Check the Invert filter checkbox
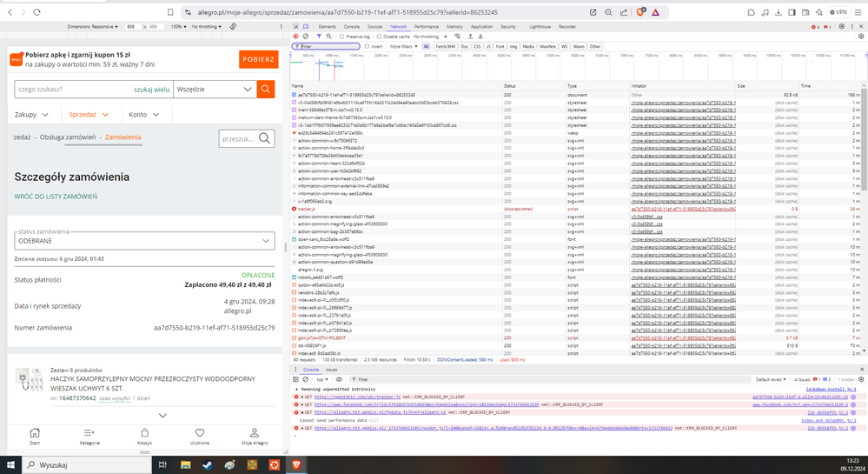 pyautogui.click(x=367, y=47)
